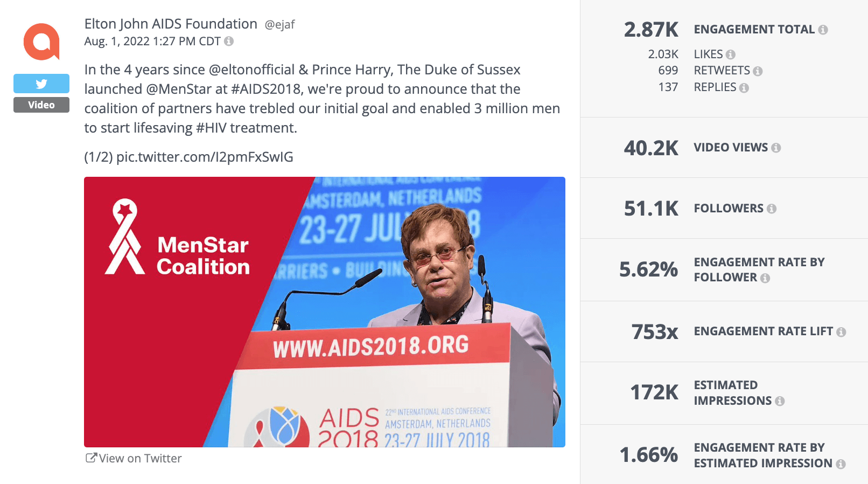Click the info icon beside Replies
The height and width of the screenshot is (484, 868).
pos(744,88)
